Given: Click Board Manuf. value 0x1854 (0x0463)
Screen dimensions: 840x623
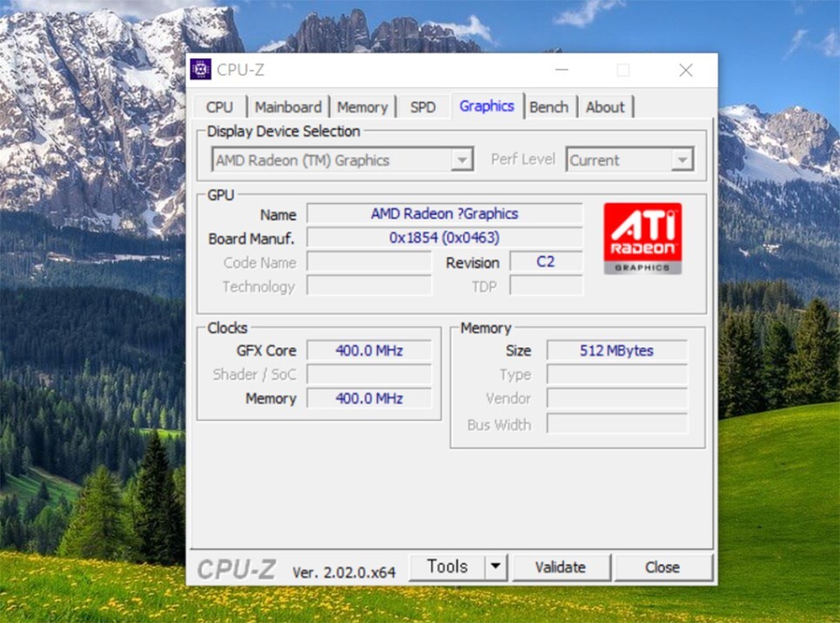Looking at the screenshot, I should click(444, 238).
